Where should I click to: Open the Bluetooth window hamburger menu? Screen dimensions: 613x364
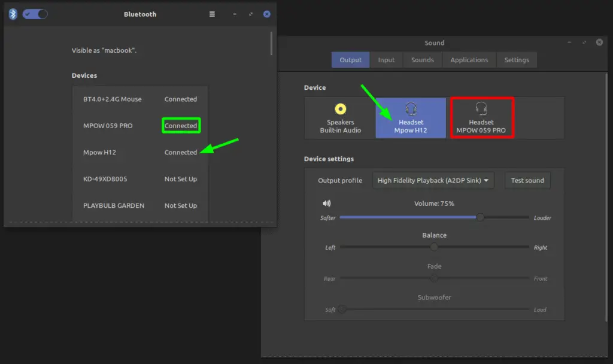click(x=212, y=14)
